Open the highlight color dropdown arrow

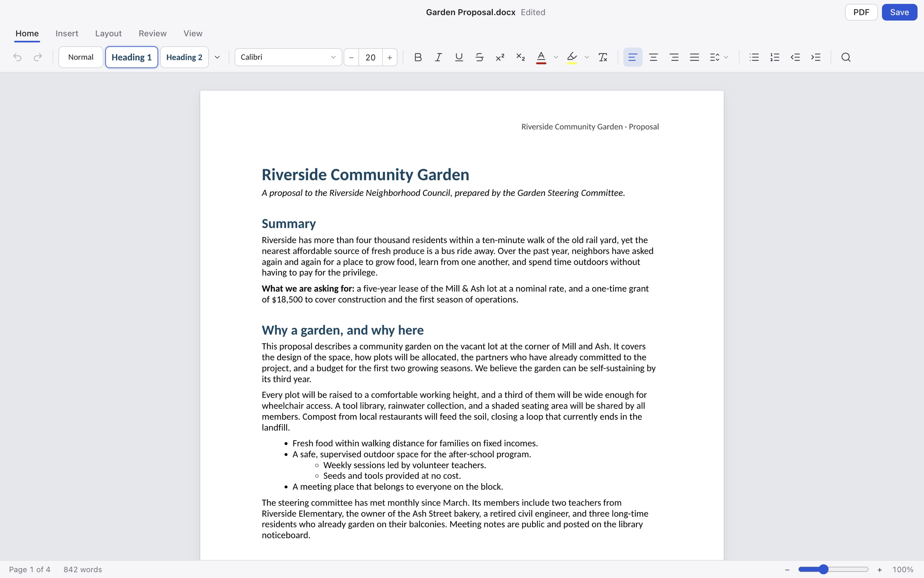pyautogui.click(x=586, y=57)
